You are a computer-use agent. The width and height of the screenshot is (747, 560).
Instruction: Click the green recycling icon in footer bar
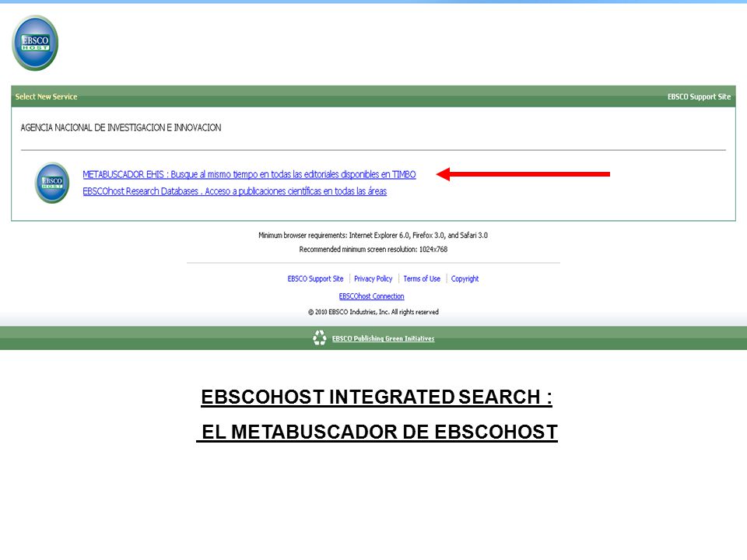coord(319,338)
